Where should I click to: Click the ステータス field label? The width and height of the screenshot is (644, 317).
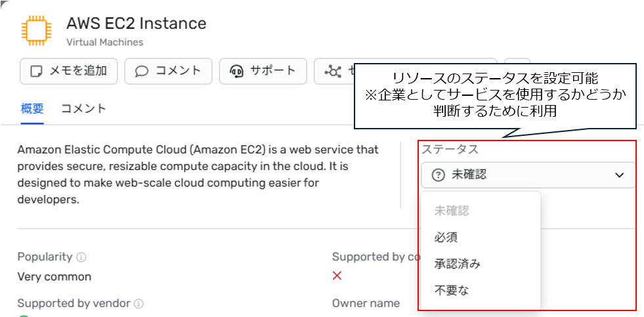click(x=450, y=150)
